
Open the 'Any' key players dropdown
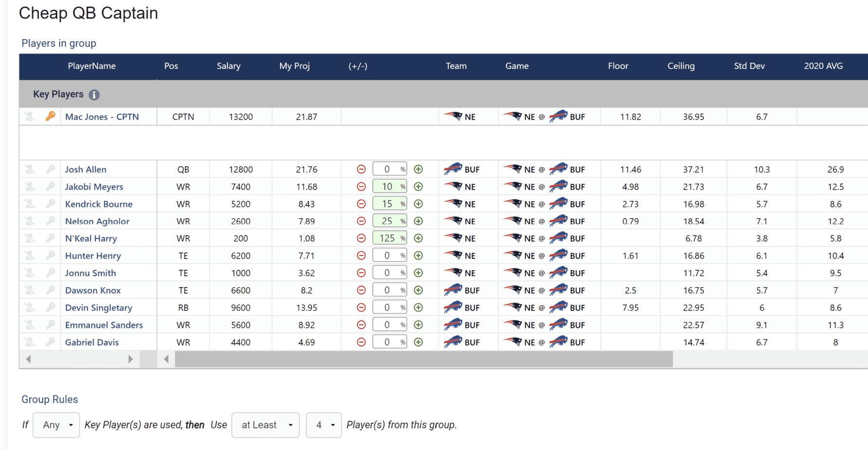pos(56,425)
